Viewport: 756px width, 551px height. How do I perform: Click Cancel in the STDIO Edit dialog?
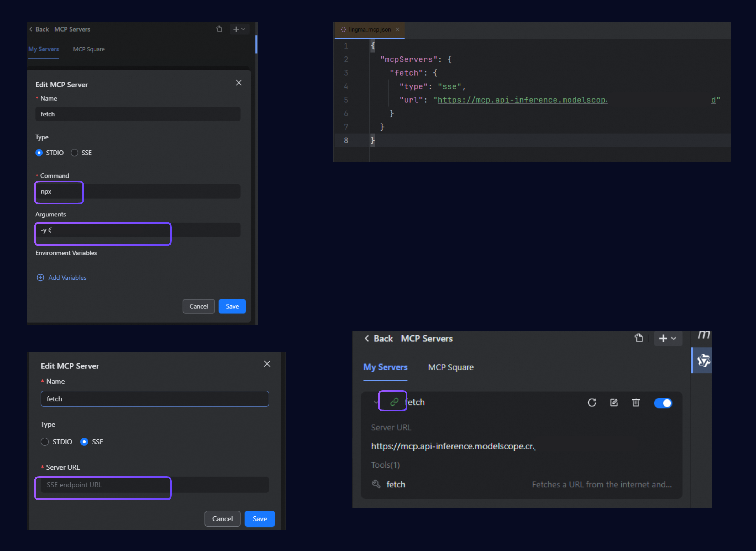(x=198, y=306)
